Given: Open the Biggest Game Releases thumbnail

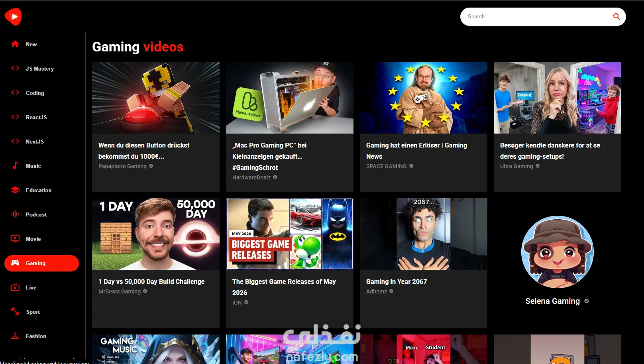Looking at the screenshot, I should (x=290, y=234).
